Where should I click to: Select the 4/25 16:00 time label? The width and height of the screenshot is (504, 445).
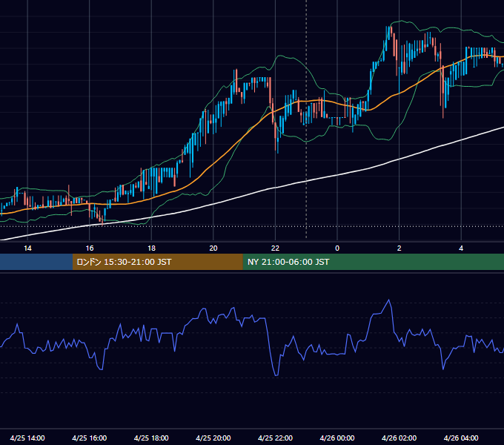(x=90, y=438)
